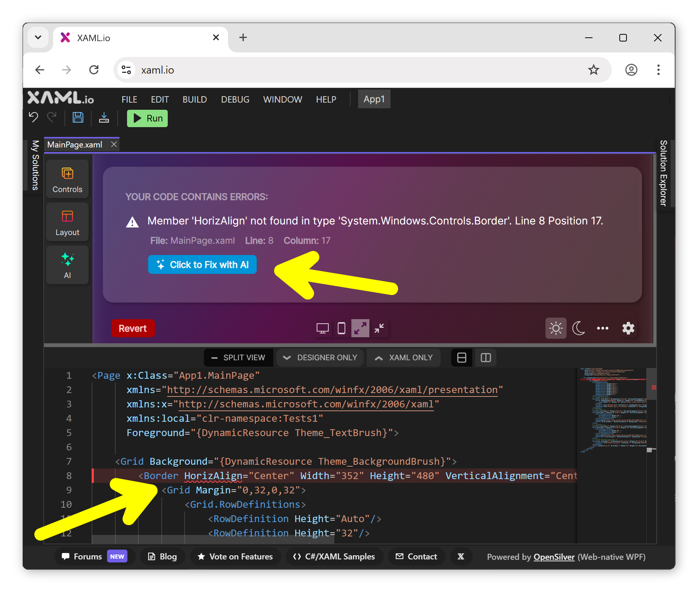Open the more options ellipsis menu

(x=603, y=328)
